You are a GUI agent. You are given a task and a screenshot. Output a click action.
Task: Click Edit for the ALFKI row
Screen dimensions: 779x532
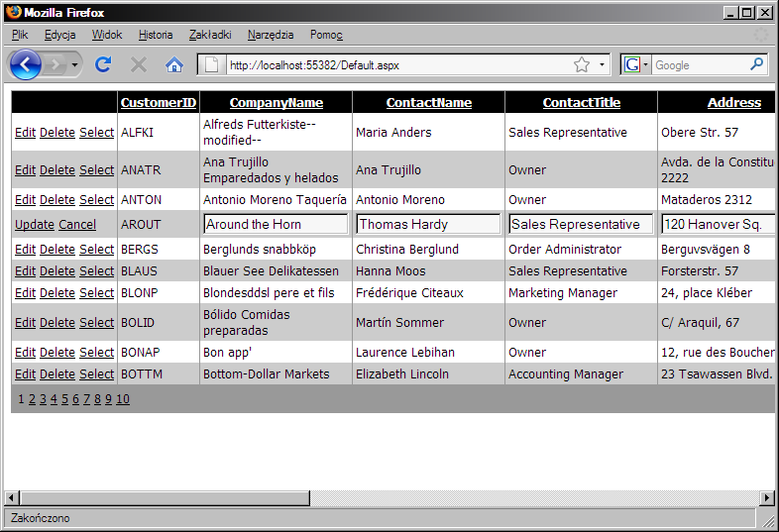coord(25,132)
